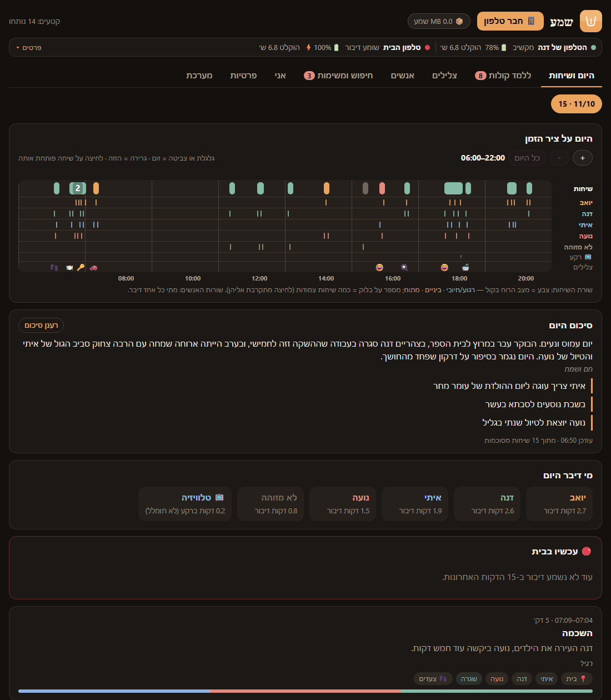Image resolution: width=611 pixels, height=700 pixels.
Task: Click the 100% battery icon for the home phone
Action: [336, 47]
